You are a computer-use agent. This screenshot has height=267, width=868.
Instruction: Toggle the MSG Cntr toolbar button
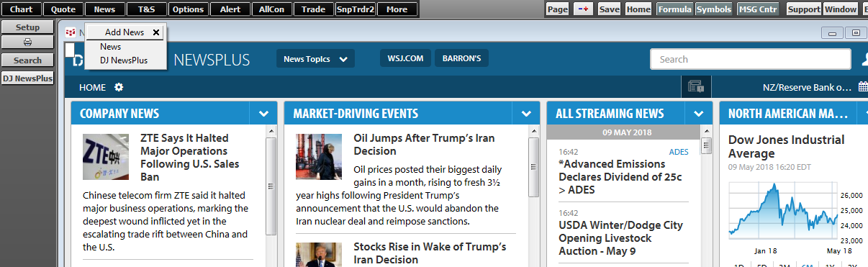pyautogui.click(x=758, y=9)
